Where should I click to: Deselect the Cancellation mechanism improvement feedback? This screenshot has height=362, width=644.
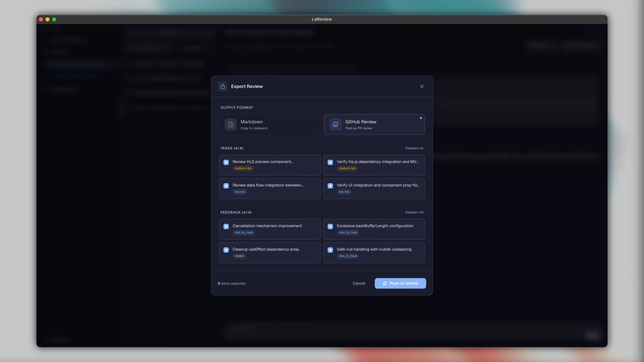(226, 226)
